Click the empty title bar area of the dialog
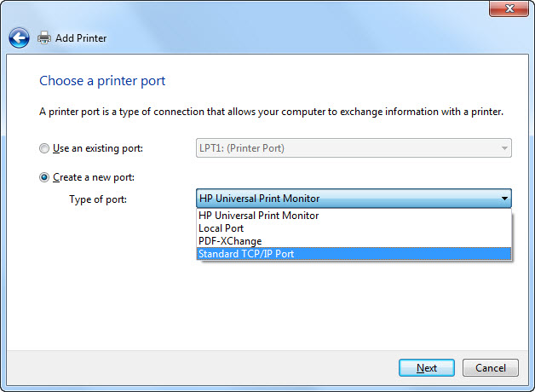This screenshot has height=392, width=535. coord(256,10)
